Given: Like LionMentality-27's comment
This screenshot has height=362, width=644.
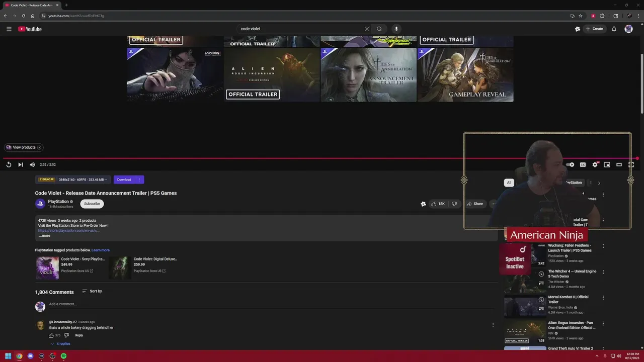Looking at the screenshot, I should (51, 335).
